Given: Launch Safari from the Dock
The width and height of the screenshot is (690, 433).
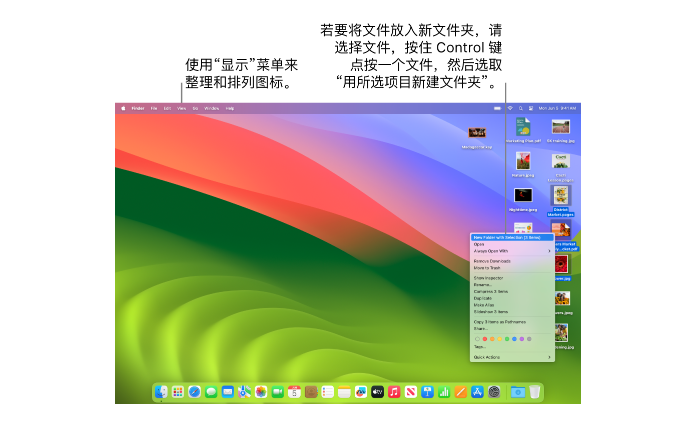Looking at the screenshot, I should click(x=195, y=392).
